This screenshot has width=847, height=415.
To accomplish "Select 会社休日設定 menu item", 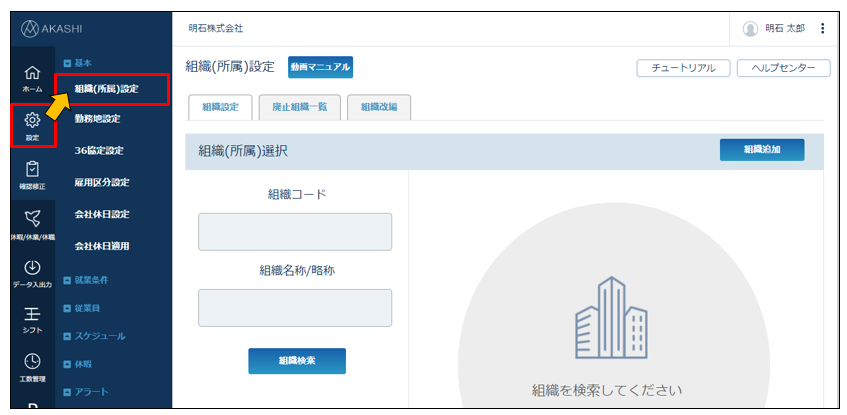I will [x=102, y=215].
